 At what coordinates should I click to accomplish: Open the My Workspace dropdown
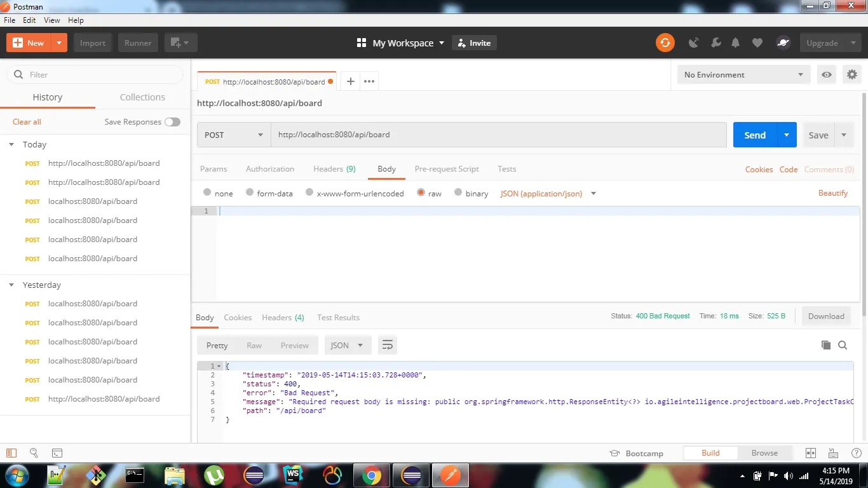tap(400, 43)
